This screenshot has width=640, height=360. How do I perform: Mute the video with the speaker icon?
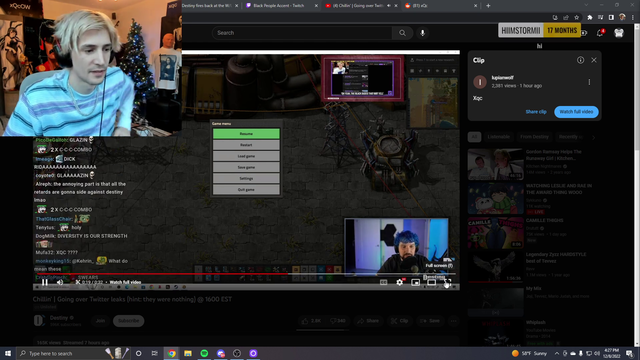tap(60, 282)
